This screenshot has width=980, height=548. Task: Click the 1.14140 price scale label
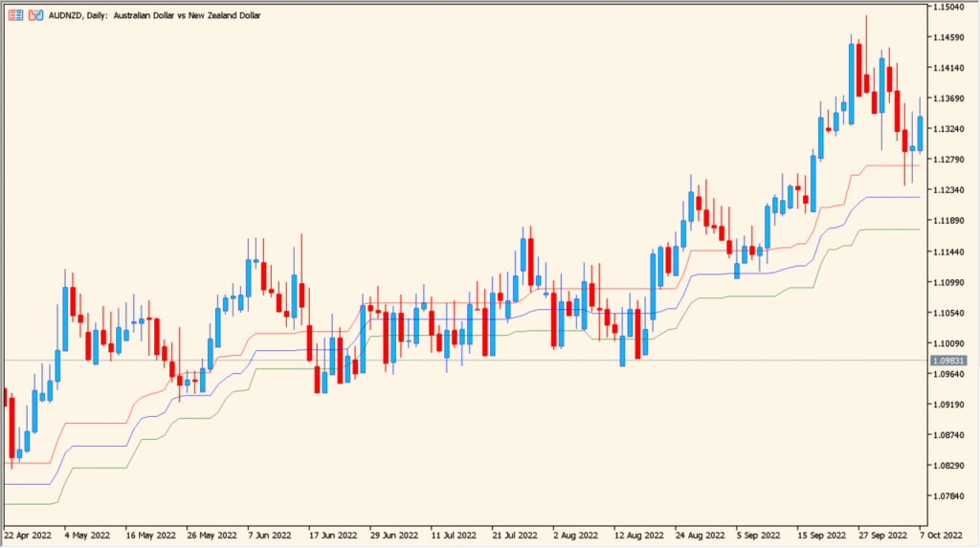[x=948, y=68]
